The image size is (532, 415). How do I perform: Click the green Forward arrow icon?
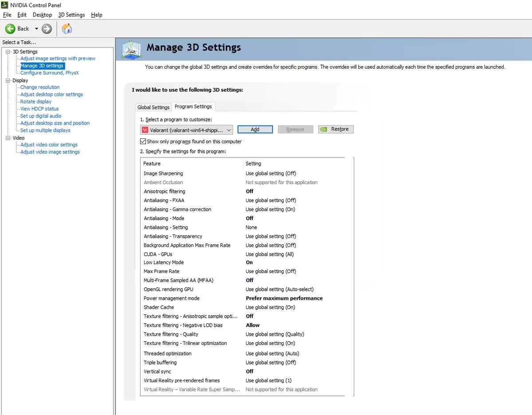[47, 29]
